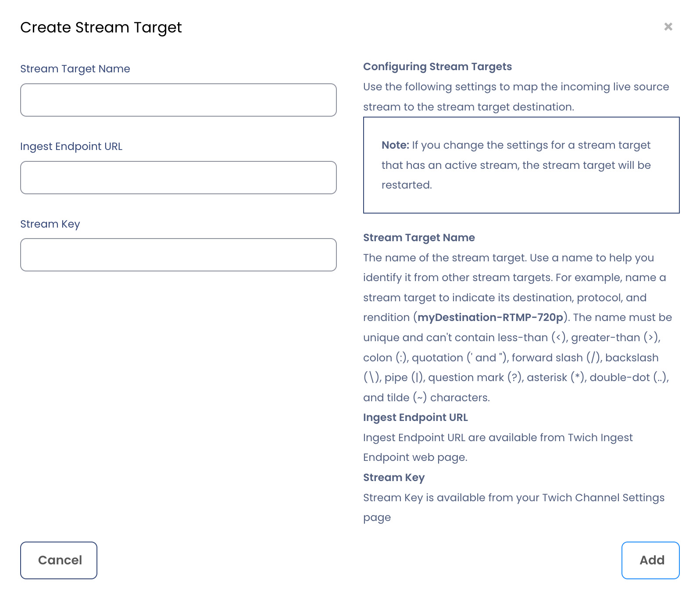Click the Stream Target Name input field

[x=178, y=100]
